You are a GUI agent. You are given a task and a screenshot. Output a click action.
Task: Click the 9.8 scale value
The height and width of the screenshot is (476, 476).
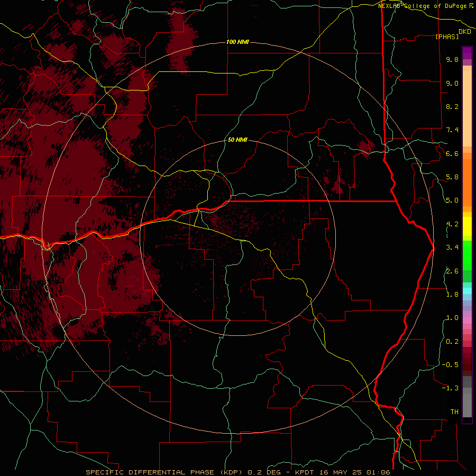pos(452,59)
